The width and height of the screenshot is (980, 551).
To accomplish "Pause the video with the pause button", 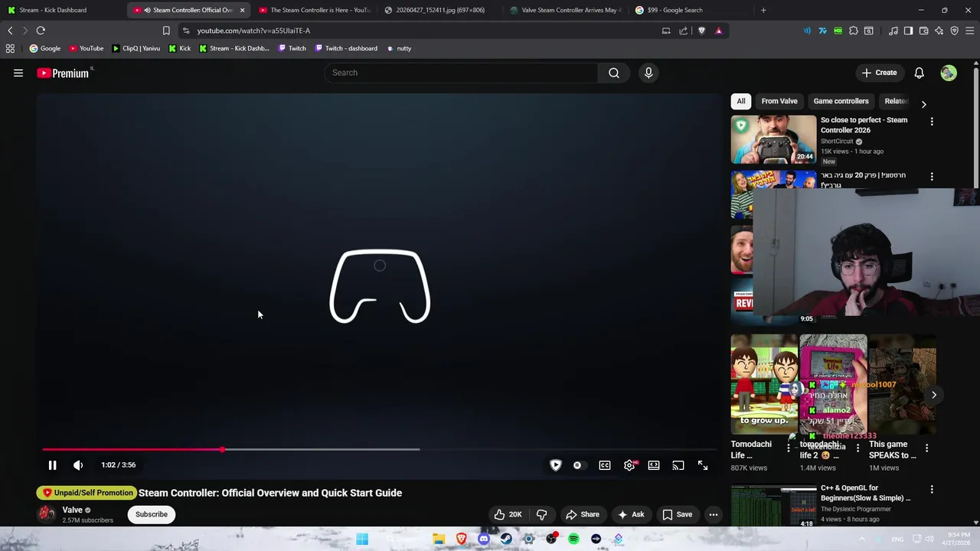I will pyautogui.click(x=52, y=465).
